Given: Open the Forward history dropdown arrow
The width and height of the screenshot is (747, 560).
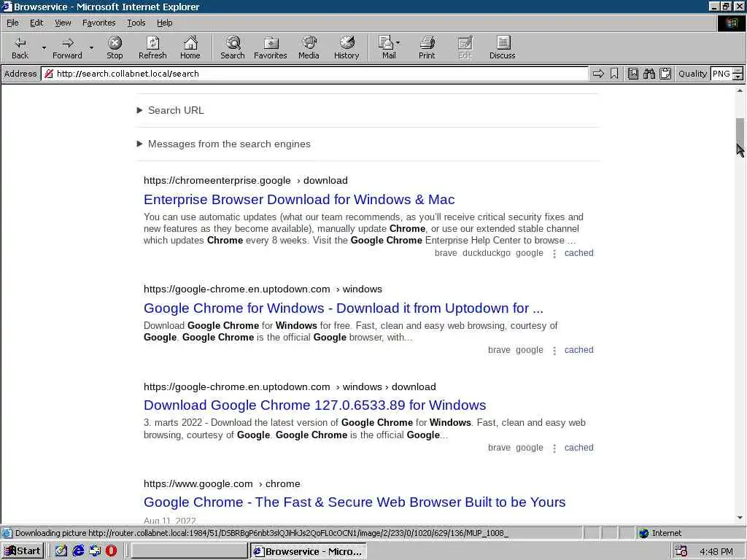Looking at the screenshot, I should coord(91,47).
